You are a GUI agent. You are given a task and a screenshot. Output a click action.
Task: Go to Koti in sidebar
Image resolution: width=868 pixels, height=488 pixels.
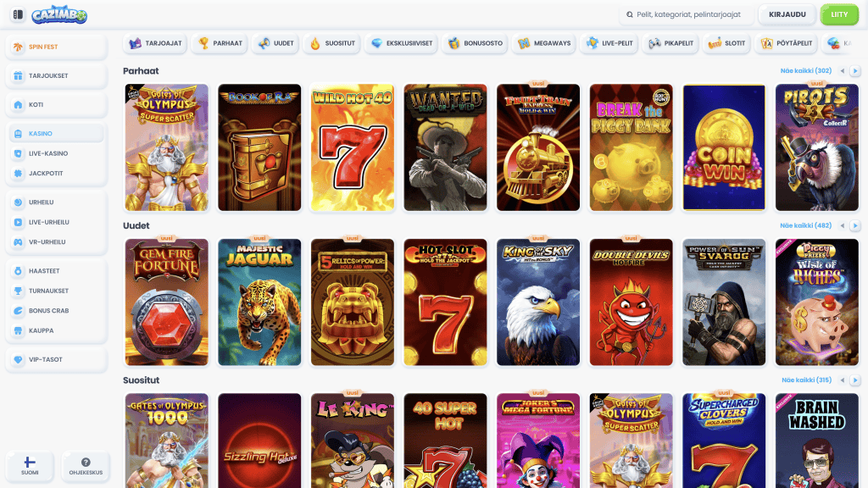[56, 104]
